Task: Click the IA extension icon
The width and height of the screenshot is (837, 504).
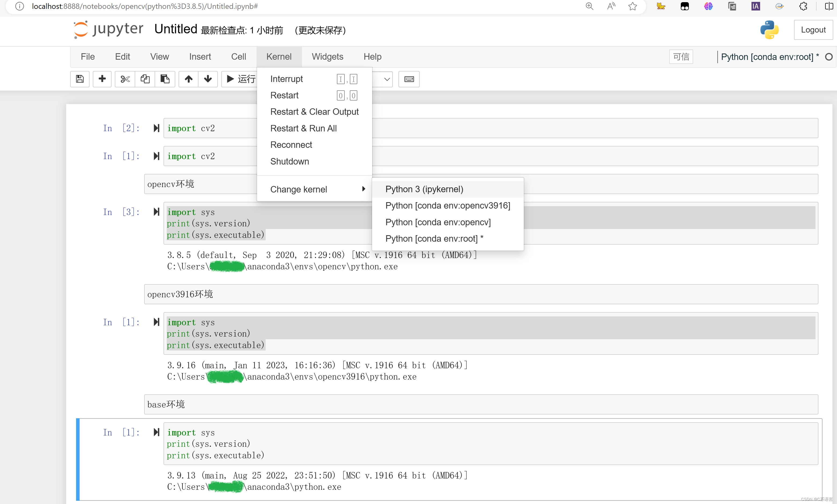Action: tap(756, 6)
